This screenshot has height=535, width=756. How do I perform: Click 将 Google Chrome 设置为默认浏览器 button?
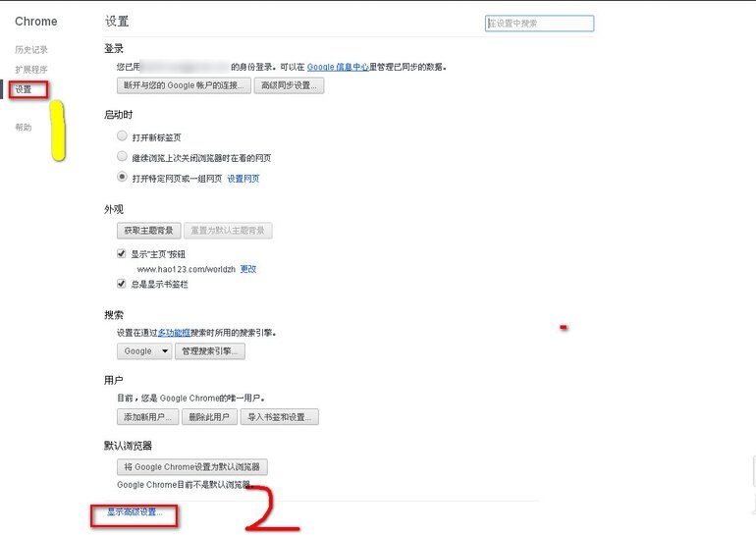point(191,467)
